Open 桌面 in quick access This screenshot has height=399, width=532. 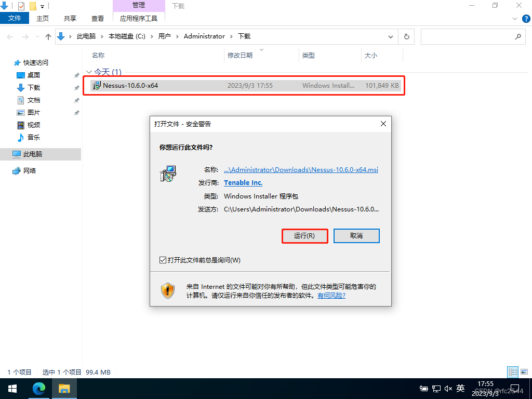[x=34, y=75]
